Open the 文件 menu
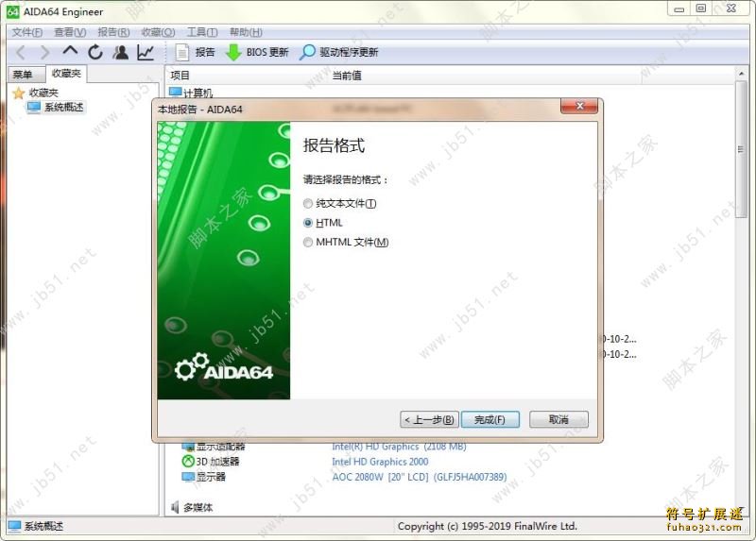The height and width of the screenshot is (541, 756). pyautogui.click(x=26, y=32)
